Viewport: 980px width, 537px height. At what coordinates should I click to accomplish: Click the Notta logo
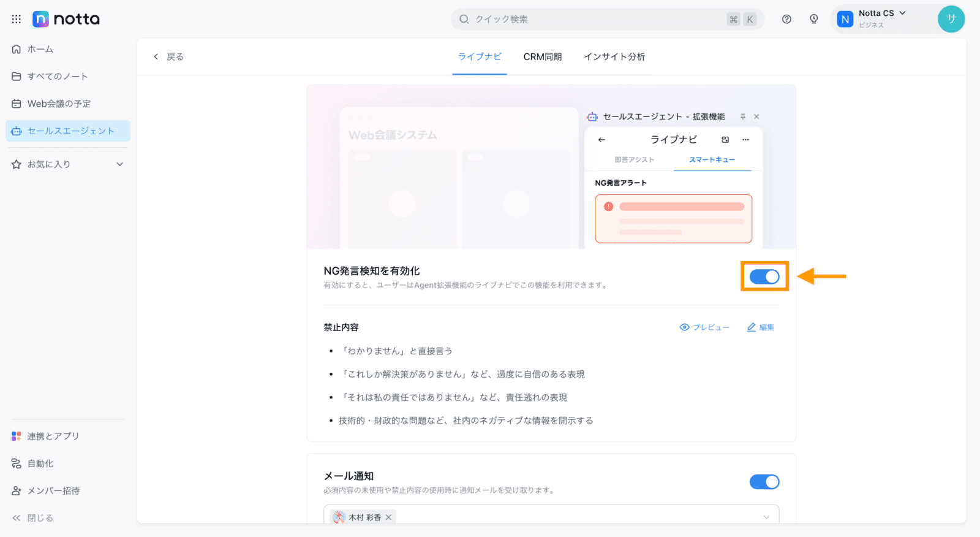[x=66, y=19]
